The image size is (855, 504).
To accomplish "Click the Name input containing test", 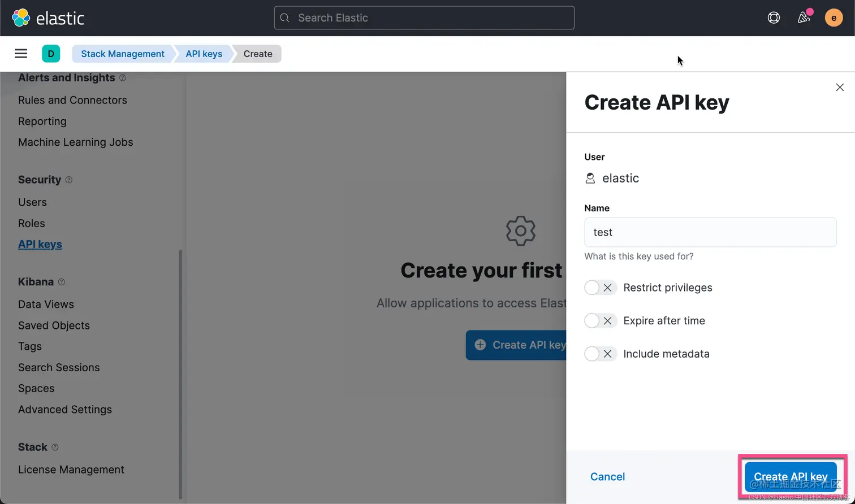I will point(710,232).
